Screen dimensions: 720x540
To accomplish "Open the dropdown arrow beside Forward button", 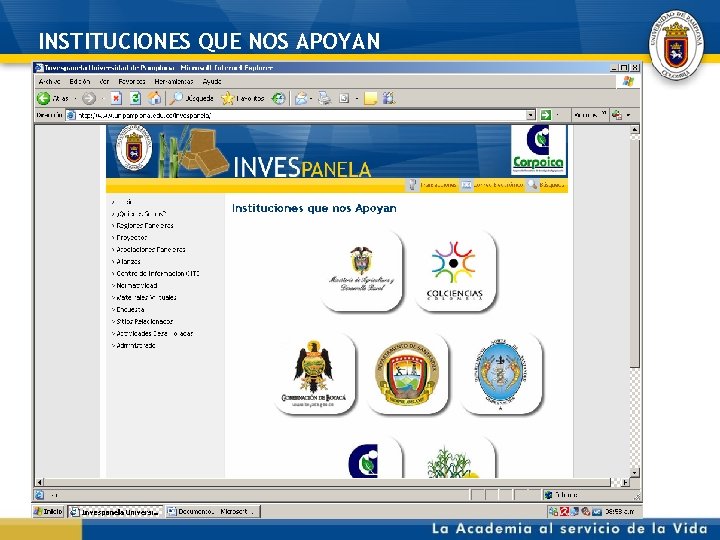I will 103,99.
